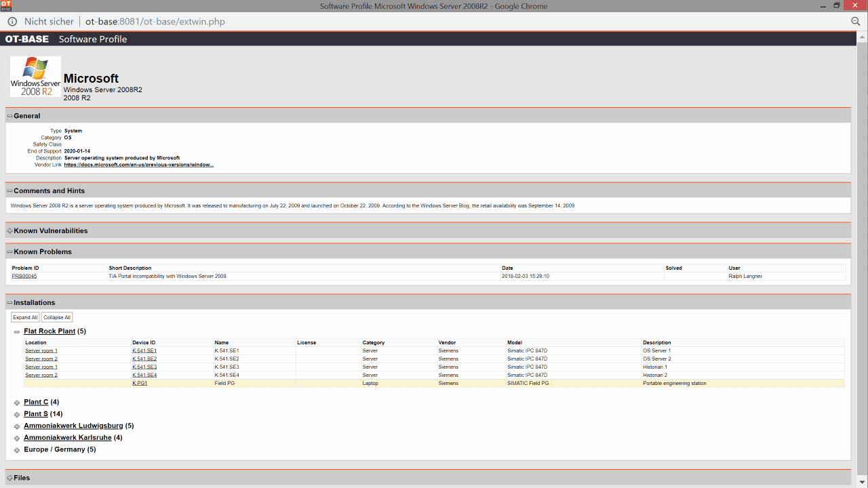Open Server room 1 location for K.541.SE1
This screenshot has height=488, width=868.
(x=41, y=351)
